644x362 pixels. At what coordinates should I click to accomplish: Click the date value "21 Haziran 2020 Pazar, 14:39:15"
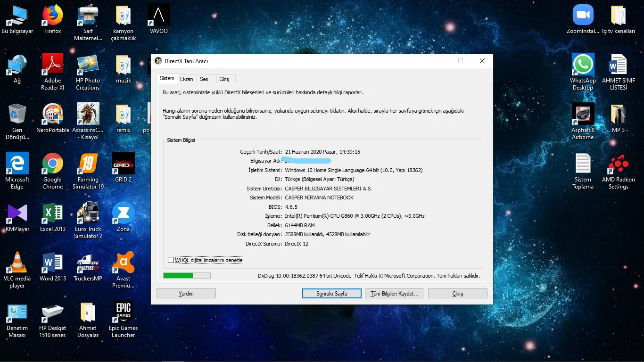[323, 152]
